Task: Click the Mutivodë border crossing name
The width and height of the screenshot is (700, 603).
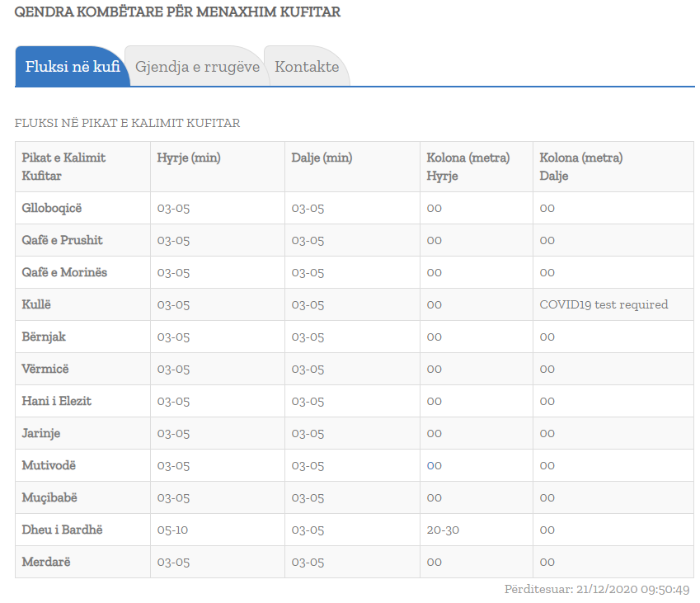Action: pos(49,465)
